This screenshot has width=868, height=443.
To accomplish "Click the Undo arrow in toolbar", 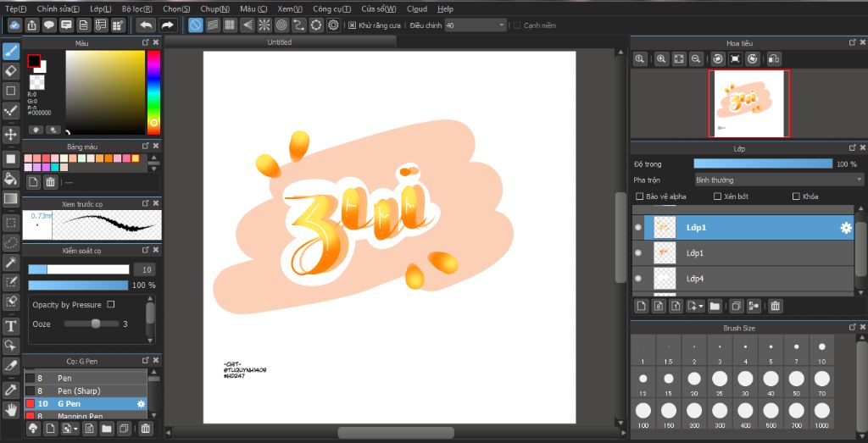I will 146,25.
